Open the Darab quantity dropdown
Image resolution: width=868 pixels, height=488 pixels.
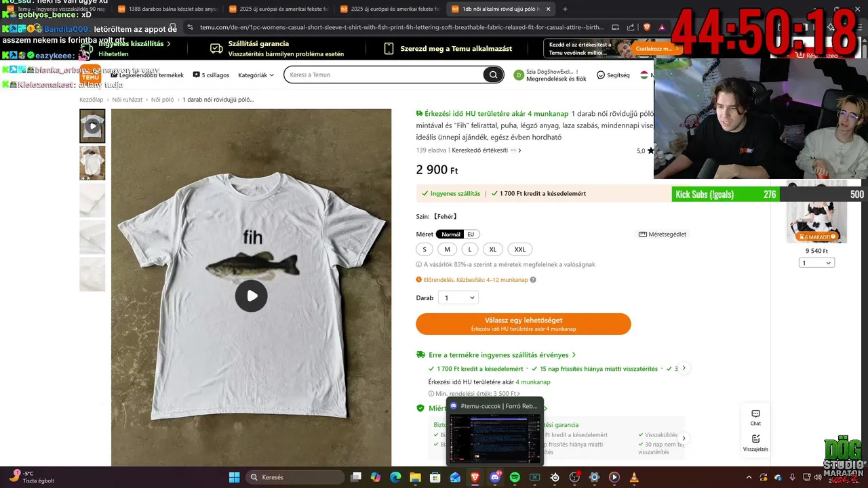458,298
